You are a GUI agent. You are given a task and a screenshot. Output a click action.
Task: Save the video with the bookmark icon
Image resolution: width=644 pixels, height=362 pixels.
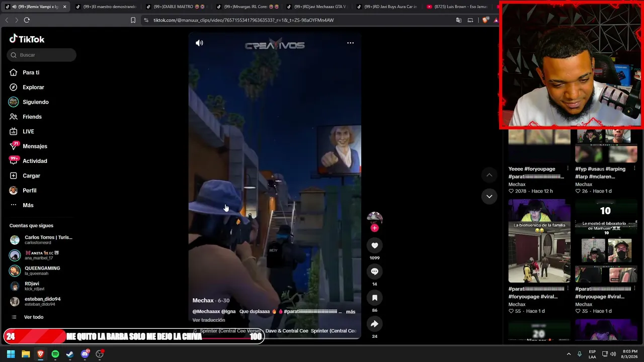tap(374, 298)
